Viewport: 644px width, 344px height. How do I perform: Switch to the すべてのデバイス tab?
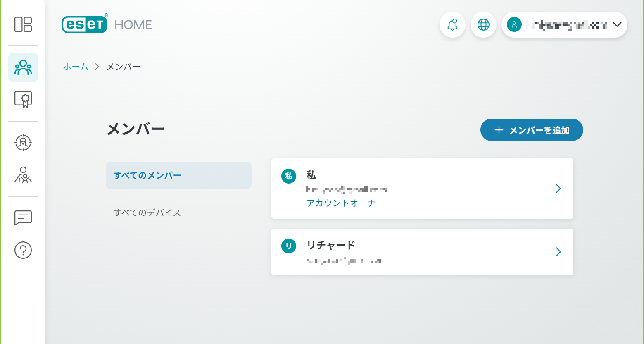pos(147,213)
